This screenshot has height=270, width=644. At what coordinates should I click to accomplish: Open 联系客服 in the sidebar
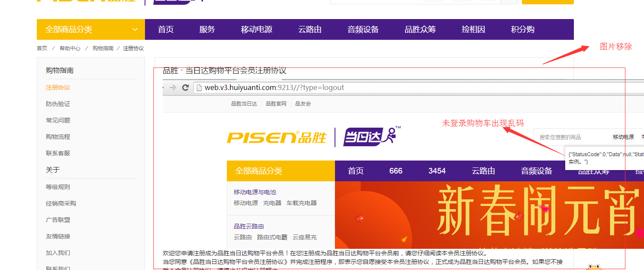58,153
